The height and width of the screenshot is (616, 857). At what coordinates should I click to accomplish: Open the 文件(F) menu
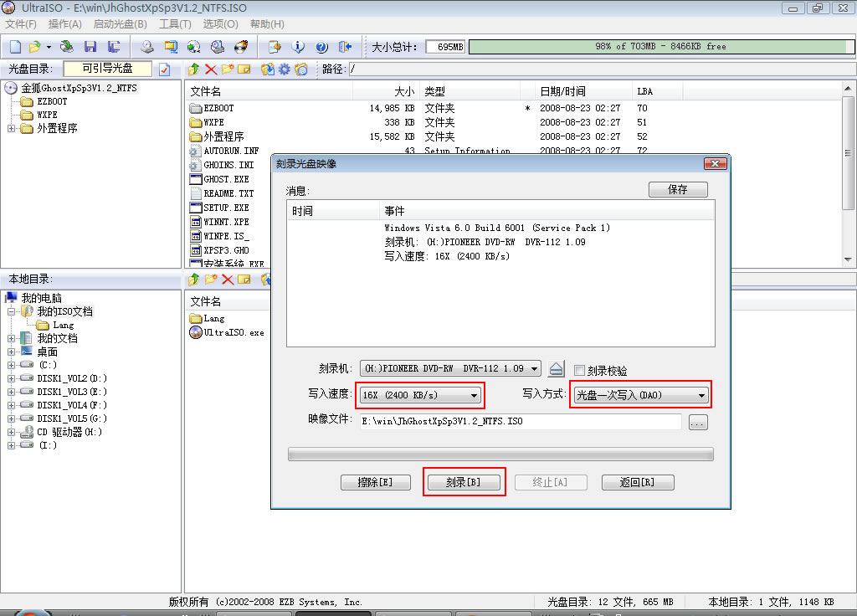(x=21, y=24)
